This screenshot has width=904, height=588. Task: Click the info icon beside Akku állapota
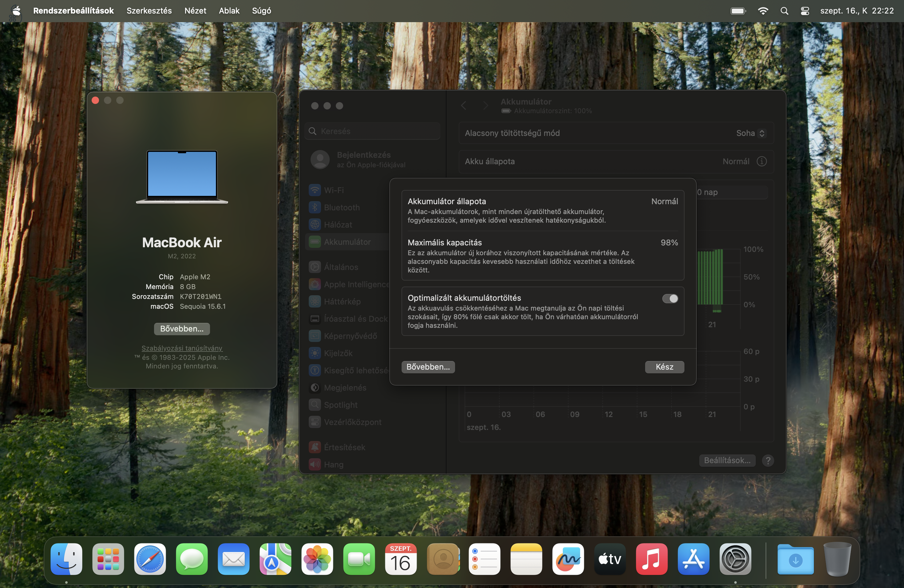(762, 161)
